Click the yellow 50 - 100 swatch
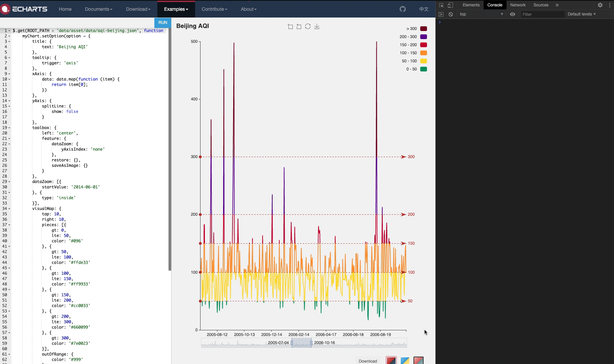 tap(424, 61)
